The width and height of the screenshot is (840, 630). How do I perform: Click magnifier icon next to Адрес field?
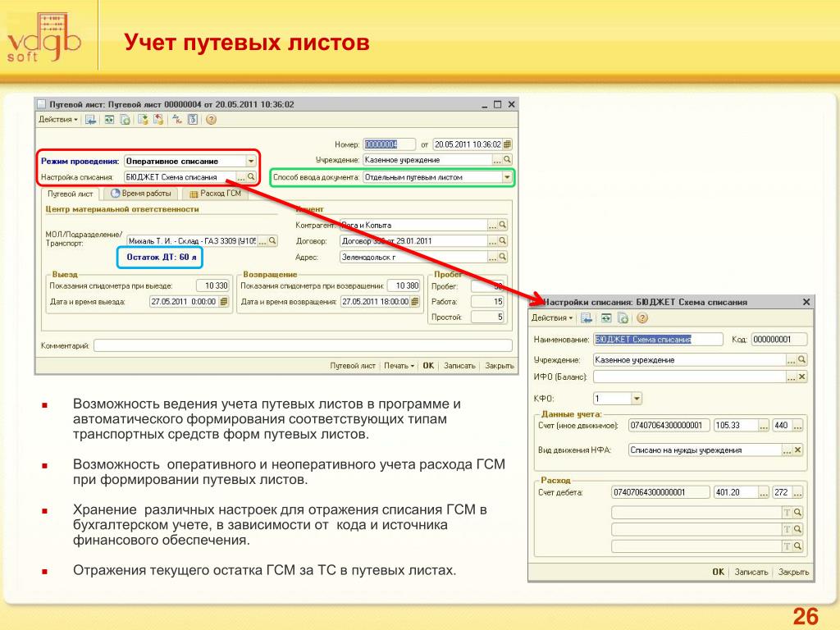coord(503,257)
